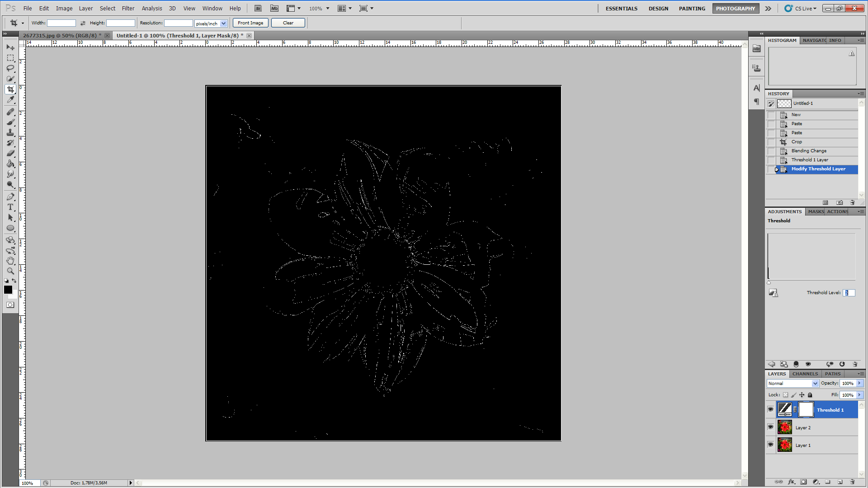868x488 pixels.
Task: Launch Bridge from the top bar
Action: [258, 8]
